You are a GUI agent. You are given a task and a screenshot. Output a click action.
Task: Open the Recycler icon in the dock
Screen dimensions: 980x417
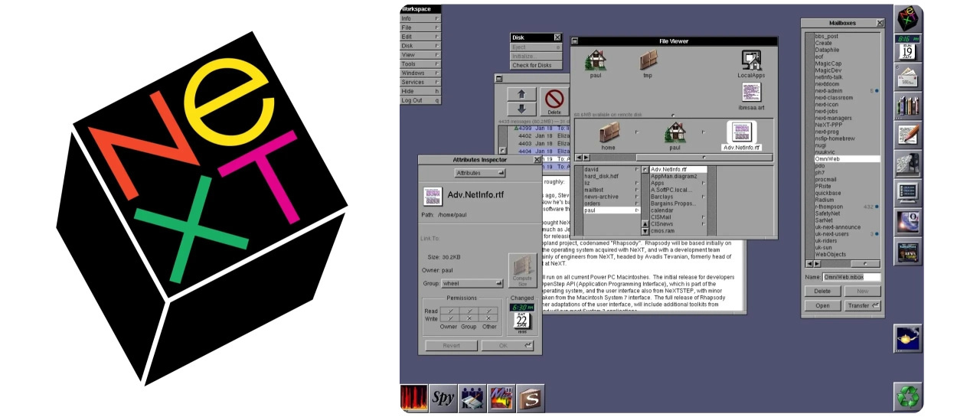click(908, 396)
